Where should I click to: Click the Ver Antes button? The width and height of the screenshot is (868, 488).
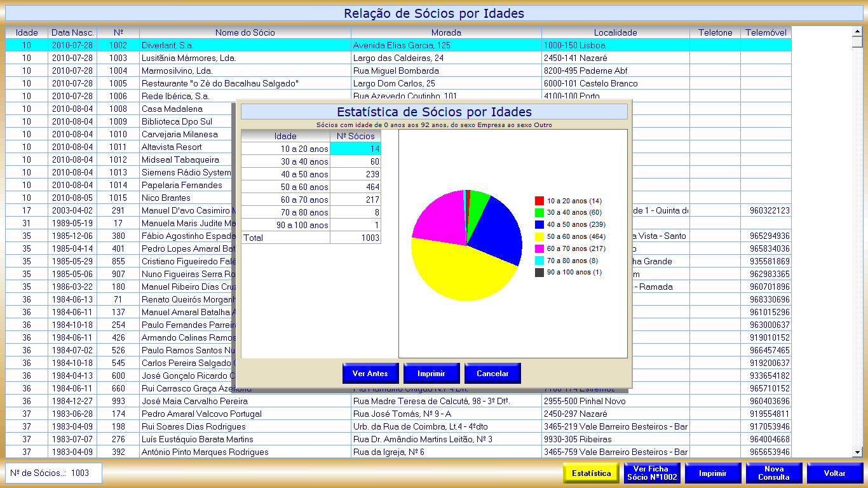pos(370,374)
